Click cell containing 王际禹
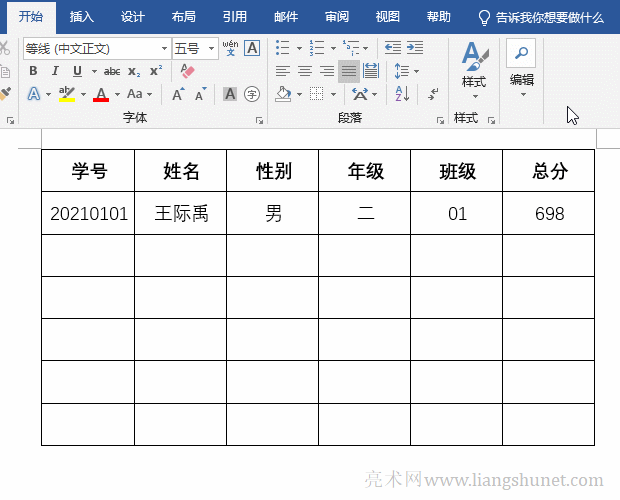 (x=181, y=213)
